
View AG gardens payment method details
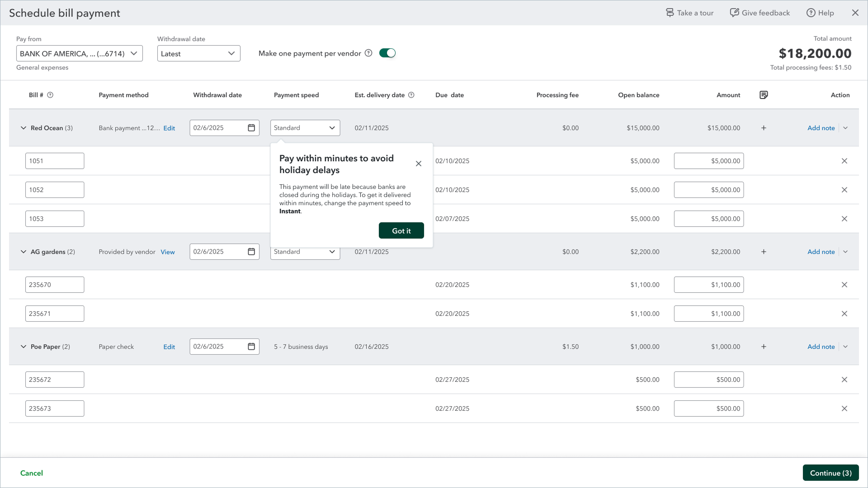pos(168,252)
